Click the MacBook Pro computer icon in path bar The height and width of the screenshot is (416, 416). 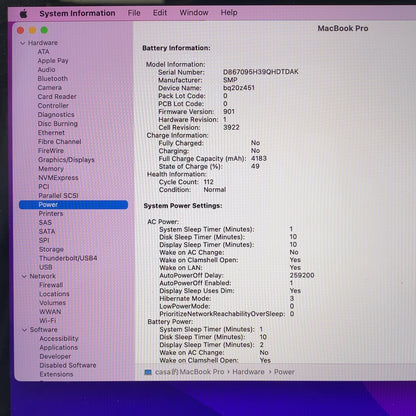(x=148, y=372)
